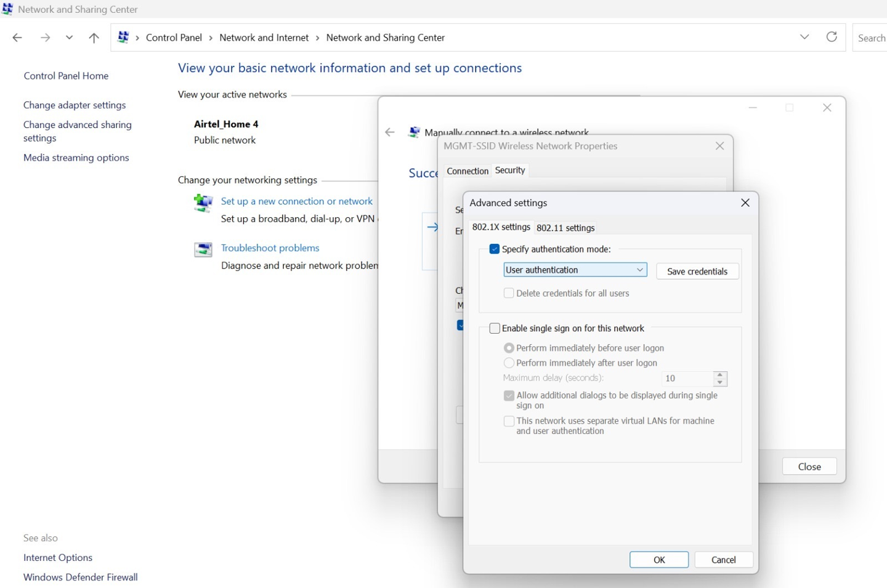Click the back arrow in wireless wizard

[389, 132]
